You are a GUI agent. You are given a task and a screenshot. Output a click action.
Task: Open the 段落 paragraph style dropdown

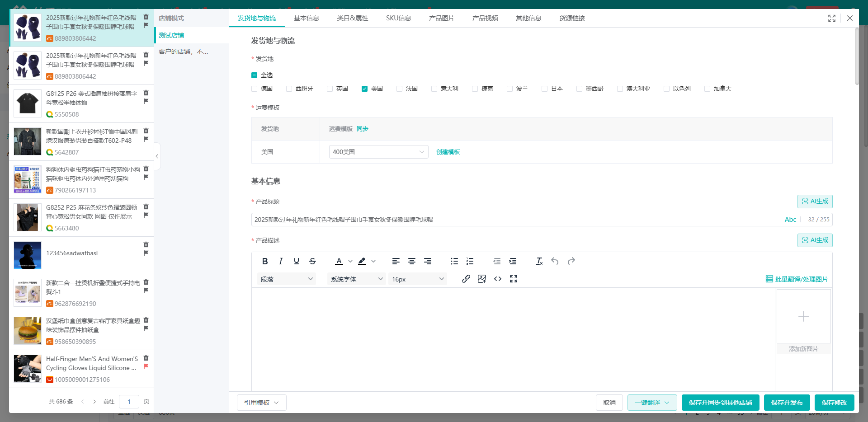click(287, 279)
